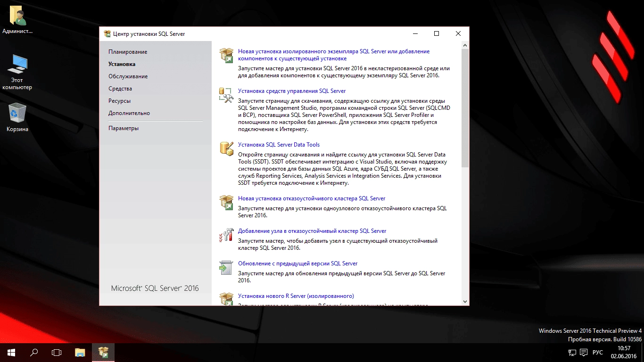Click the new standalone SQL Server installation icon
Screen dimensions: 644x362
226,55
